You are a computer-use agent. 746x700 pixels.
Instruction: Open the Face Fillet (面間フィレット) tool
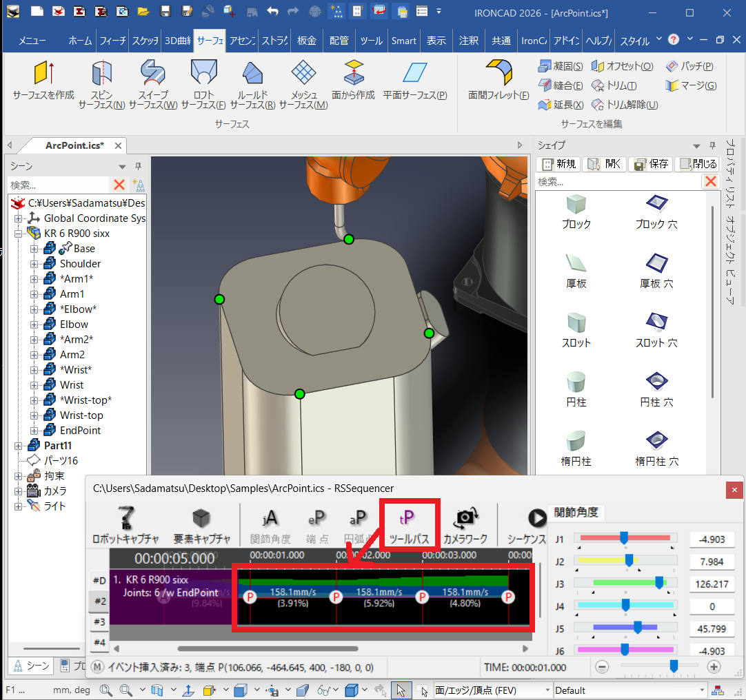coord(498,79)
